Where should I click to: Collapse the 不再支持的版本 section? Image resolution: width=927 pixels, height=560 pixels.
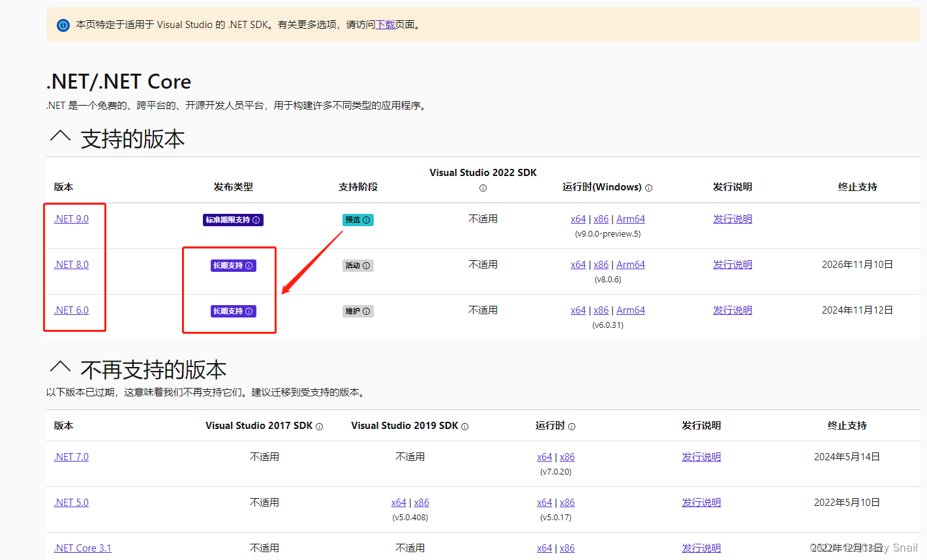(60, 368)
